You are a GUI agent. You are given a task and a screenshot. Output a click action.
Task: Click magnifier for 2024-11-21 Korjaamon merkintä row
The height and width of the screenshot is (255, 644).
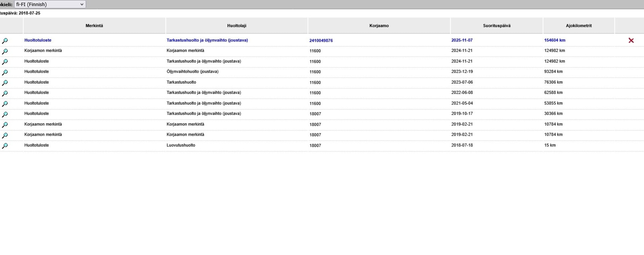tap(5, 51)
